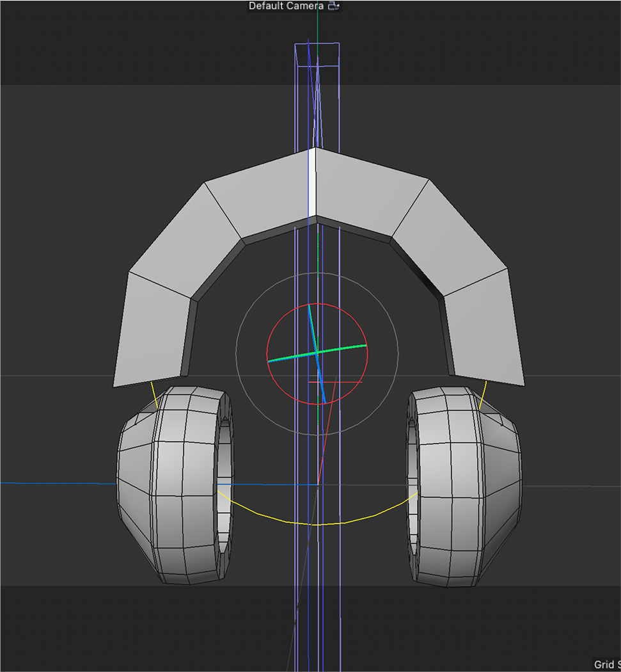Open the Default Camera view selector
This screenshot has height=672, width=621.
[285, 6]
